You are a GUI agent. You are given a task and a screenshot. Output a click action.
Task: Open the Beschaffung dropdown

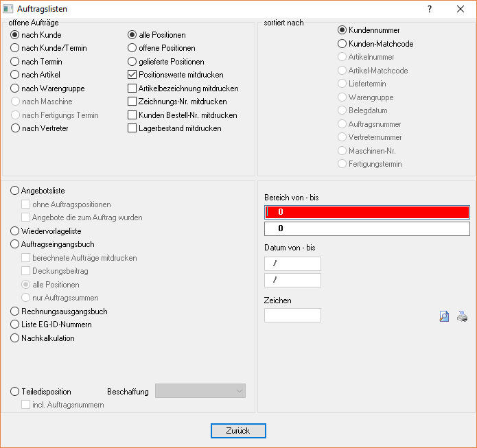(x=200, y=391)
